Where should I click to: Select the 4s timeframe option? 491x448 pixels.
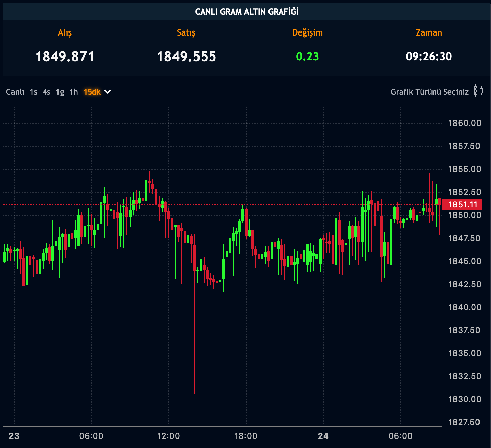pyautogui.click(x=46, y=92)
